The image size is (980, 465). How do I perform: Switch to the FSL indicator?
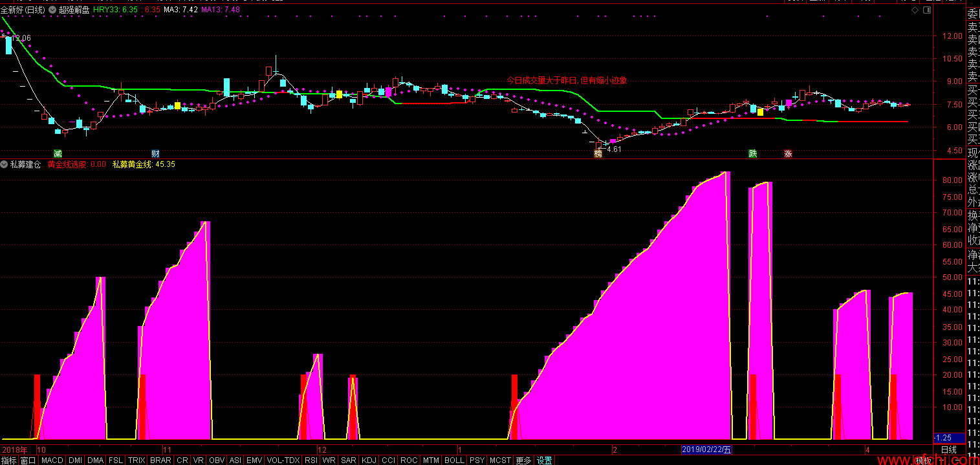(115, 460)
